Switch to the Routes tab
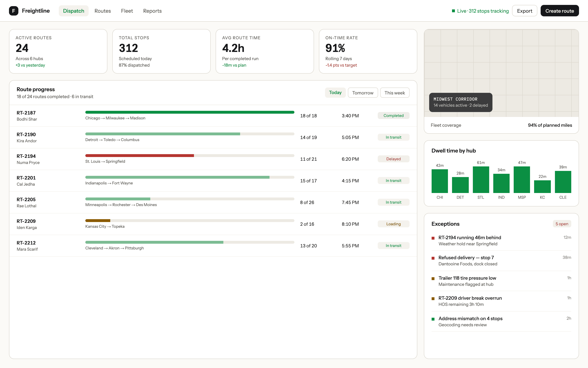588x368 pixels. click(102, 11)
